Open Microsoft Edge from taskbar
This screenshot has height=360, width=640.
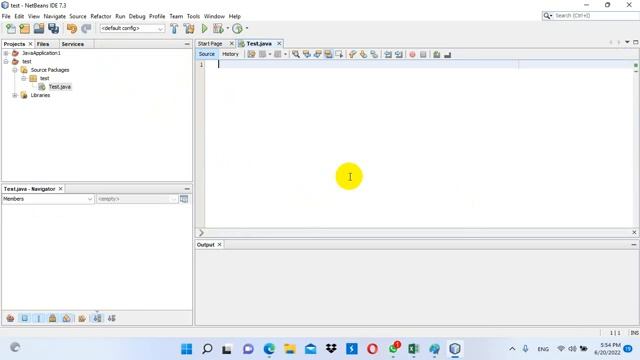[269, 349]
